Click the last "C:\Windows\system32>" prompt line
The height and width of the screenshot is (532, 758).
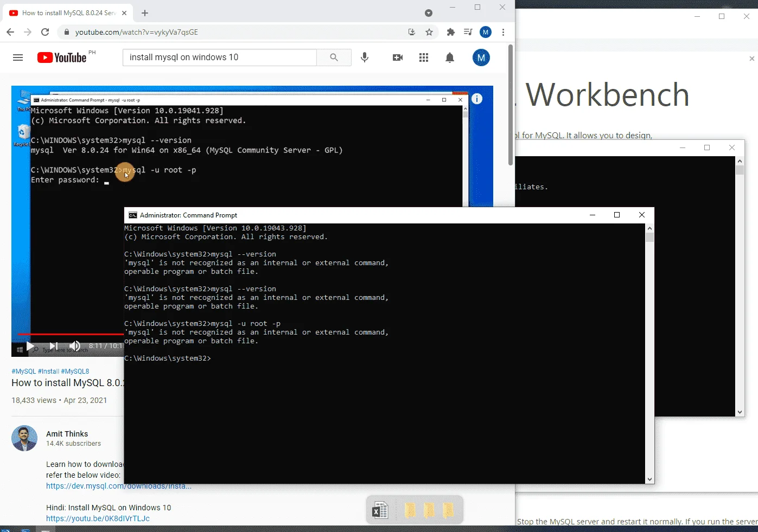coord(168,358)
